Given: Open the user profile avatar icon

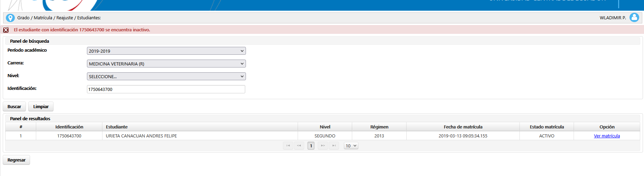Looking at the screenshot, I should [x=634, y=18].
